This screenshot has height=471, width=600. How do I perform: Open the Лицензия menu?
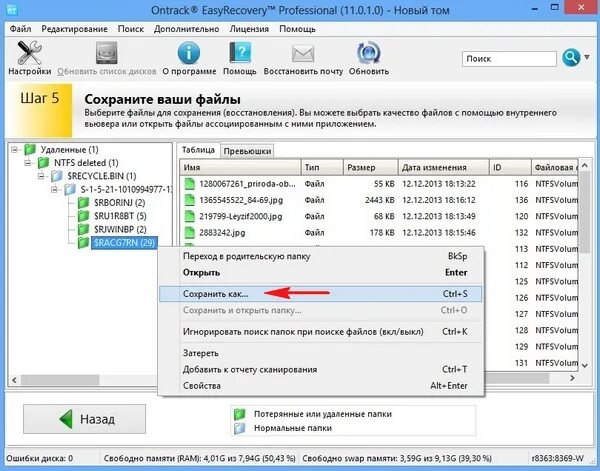click(x=249, y=29)
